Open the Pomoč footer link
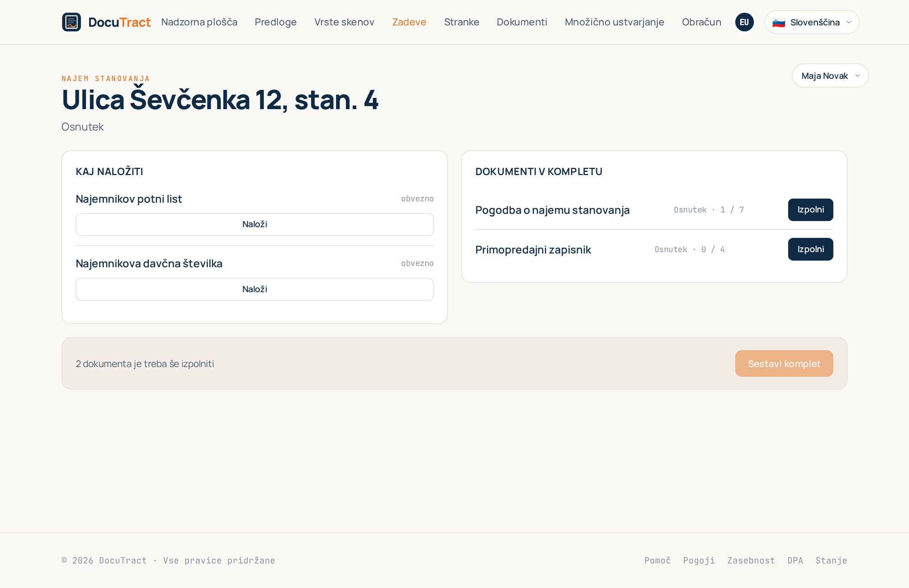The height and width of the screenshot is (588, 909). click(657, 560)
